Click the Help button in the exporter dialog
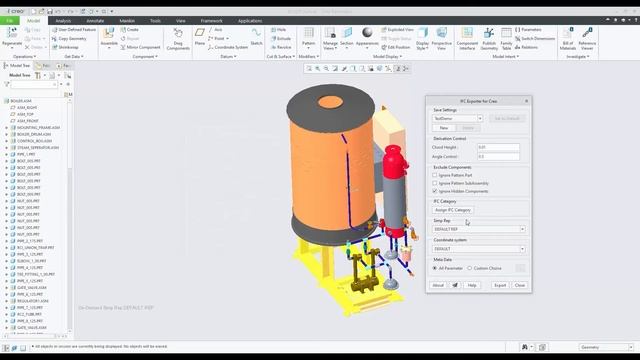The height and width of the screenshot is (360, 640). [472, 285]
